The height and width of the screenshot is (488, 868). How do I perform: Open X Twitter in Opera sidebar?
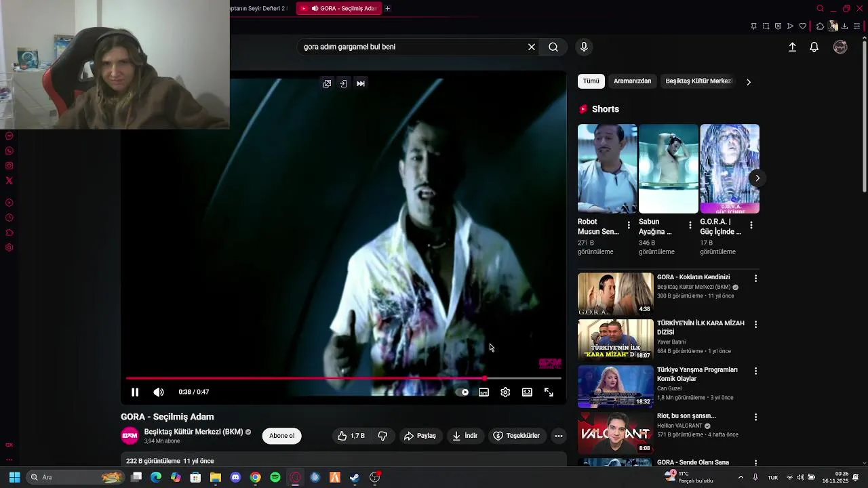click(9, 180)
